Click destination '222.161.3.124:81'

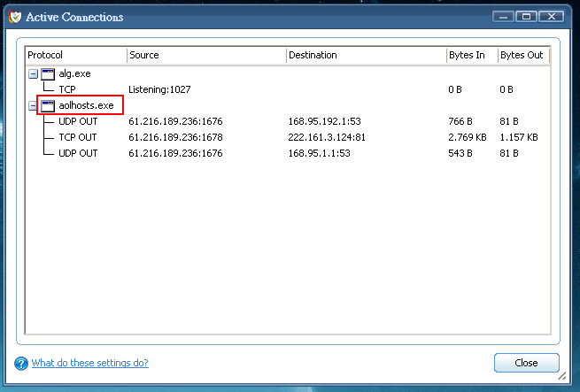pyautogui.click(x=327, y=137)
